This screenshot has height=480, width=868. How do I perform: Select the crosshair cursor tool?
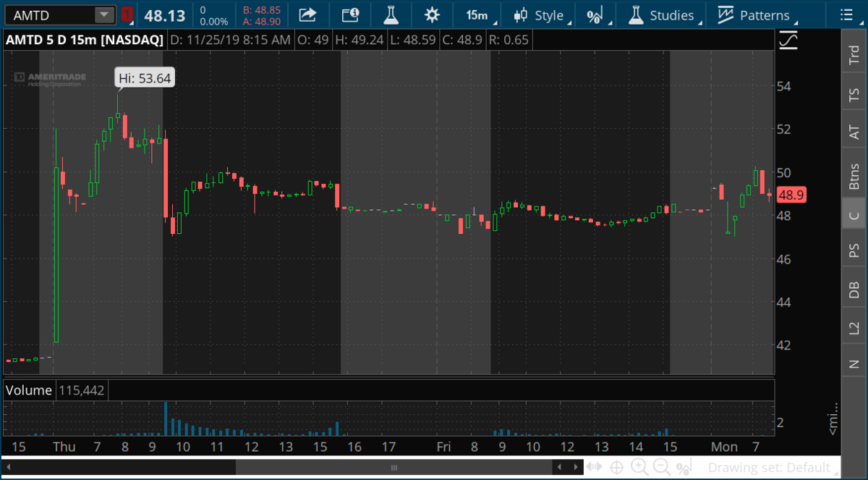click(617, 467)
